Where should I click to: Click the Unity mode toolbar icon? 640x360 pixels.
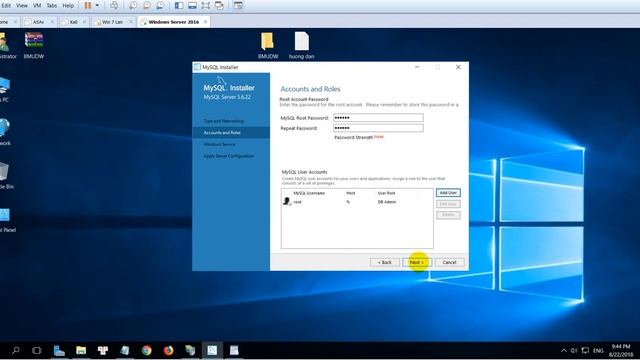coord(220,5)
